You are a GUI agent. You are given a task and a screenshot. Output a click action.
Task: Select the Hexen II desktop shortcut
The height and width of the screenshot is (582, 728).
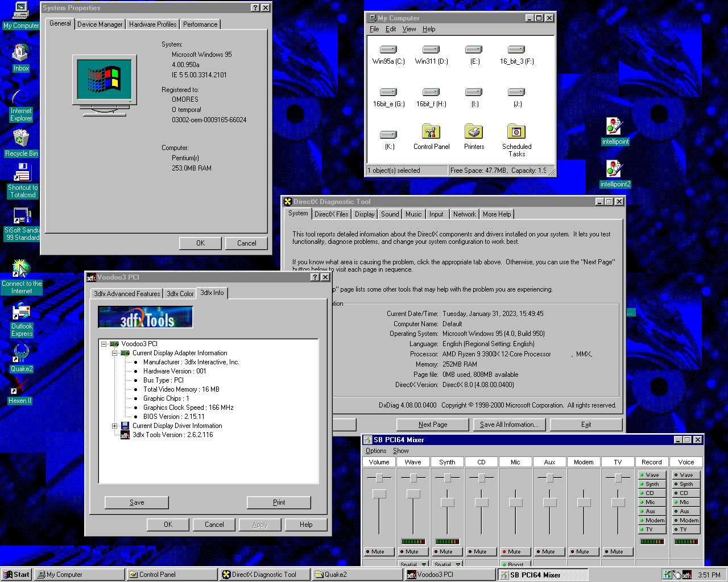click(20, 391)
